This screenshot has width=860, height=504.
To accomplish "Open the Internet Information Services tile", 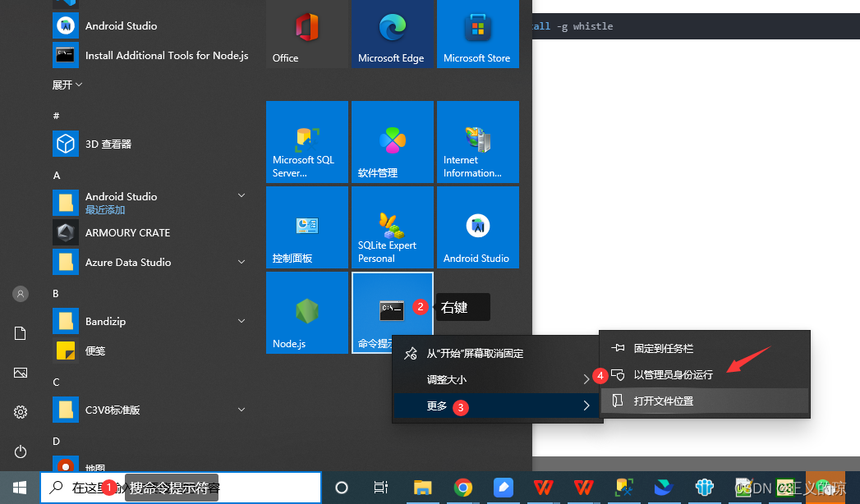I will point(478,142).
